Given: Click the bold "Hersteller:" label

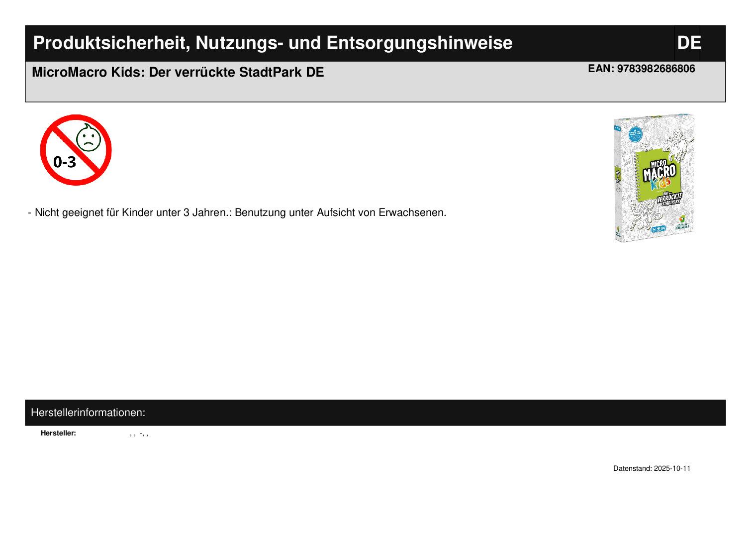Looking at the screenshot, I should click(58, 433).
